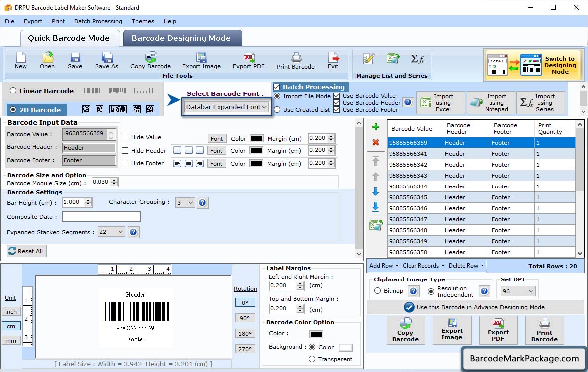Open the Themes menu
The height and width of the screenshot is (372, 588).
click(143, 21)
